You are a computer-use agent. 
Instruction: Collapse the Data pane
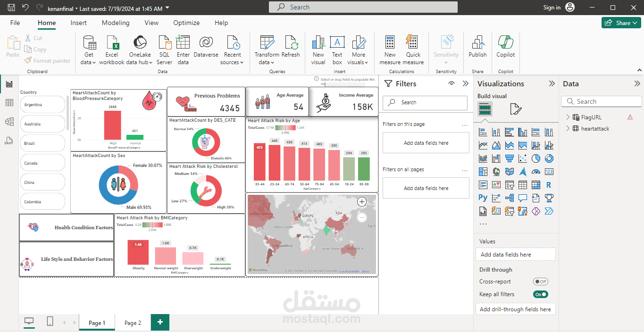[637, 83]
